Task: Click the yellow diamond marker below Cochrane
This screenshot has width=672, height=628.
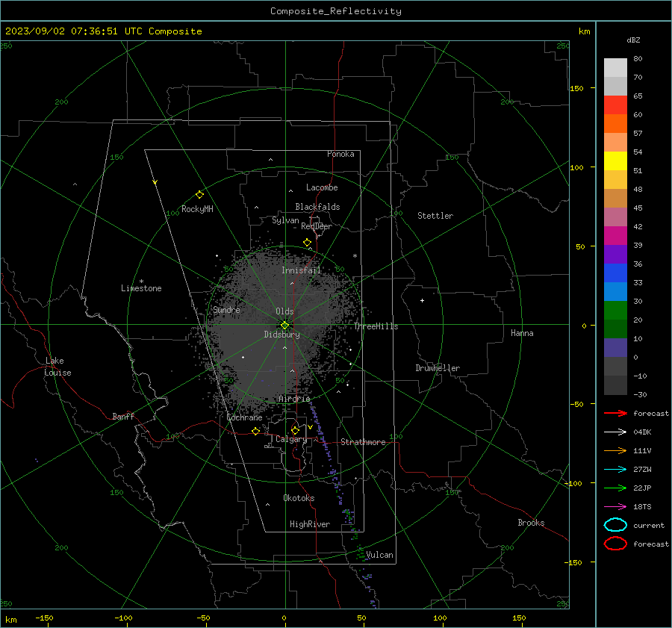Action: [255, 431]
